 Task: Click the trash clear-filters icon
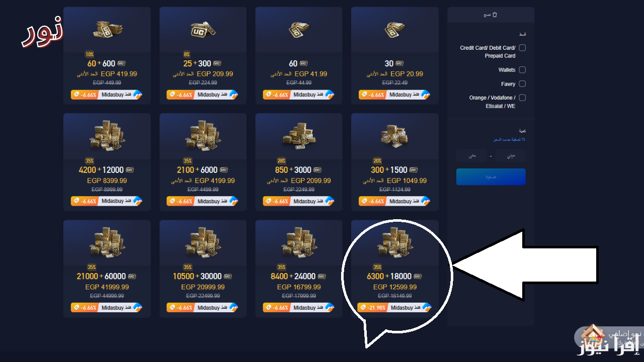click(x=495, y=15)
